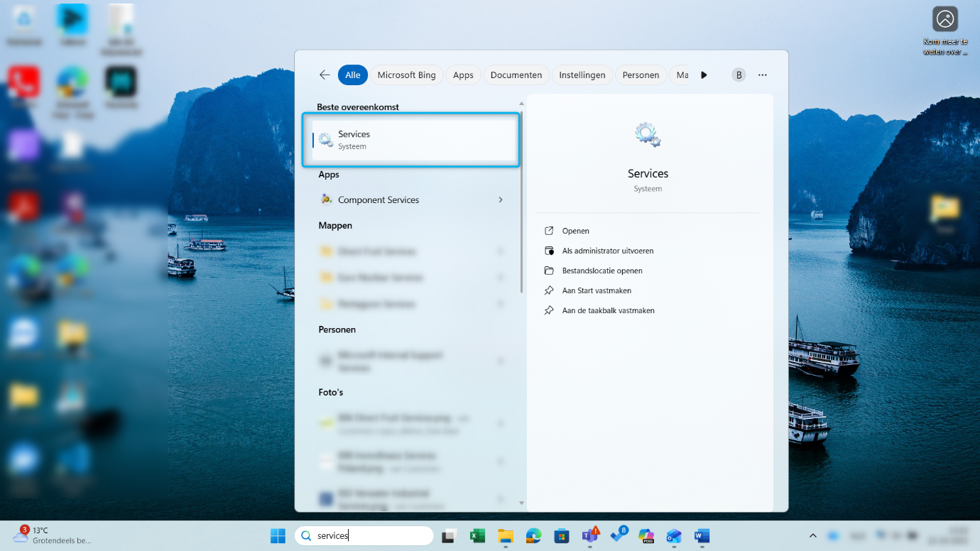Open the Microsoft 365 Copilot taskbar icon
This screenshot has width=980, height=551.
(646, 536)
